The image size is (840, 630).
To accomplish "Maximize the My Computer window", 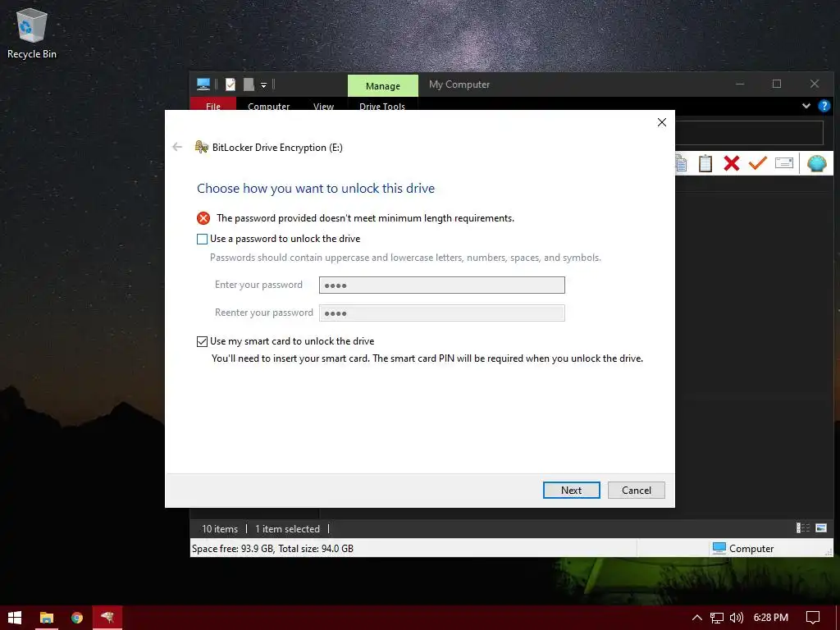I will click(x=776, y=84).
